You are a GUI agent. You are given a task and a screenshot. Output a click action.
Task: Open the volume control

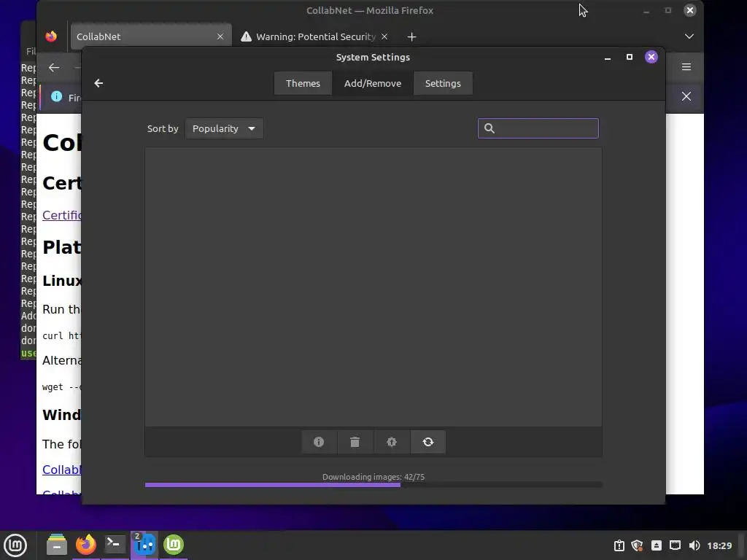[x=694, y=545]
